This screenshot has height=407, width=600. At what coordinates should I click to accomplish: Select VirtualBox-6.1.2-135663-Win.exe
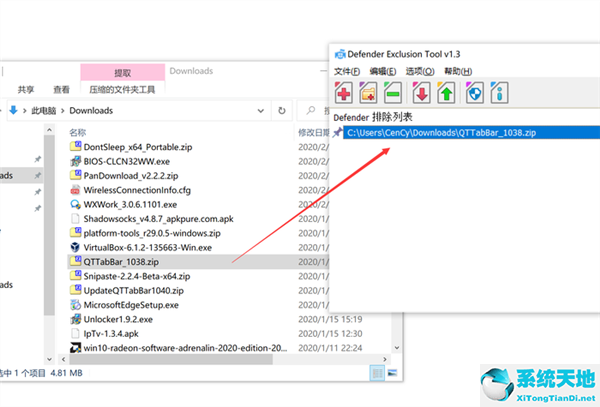tap(148, 247)
